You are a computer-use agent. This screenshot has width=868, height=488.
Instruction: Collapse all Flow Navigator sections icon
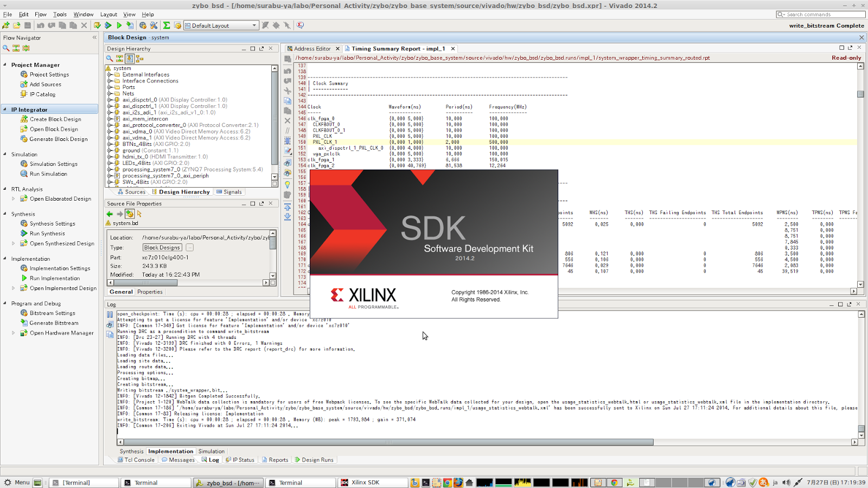(16, 48)
